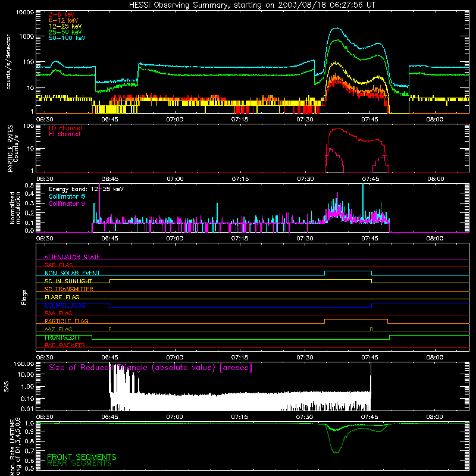Click the BAD_PACKETS flag label
The image size is (476, 476).
65,345
